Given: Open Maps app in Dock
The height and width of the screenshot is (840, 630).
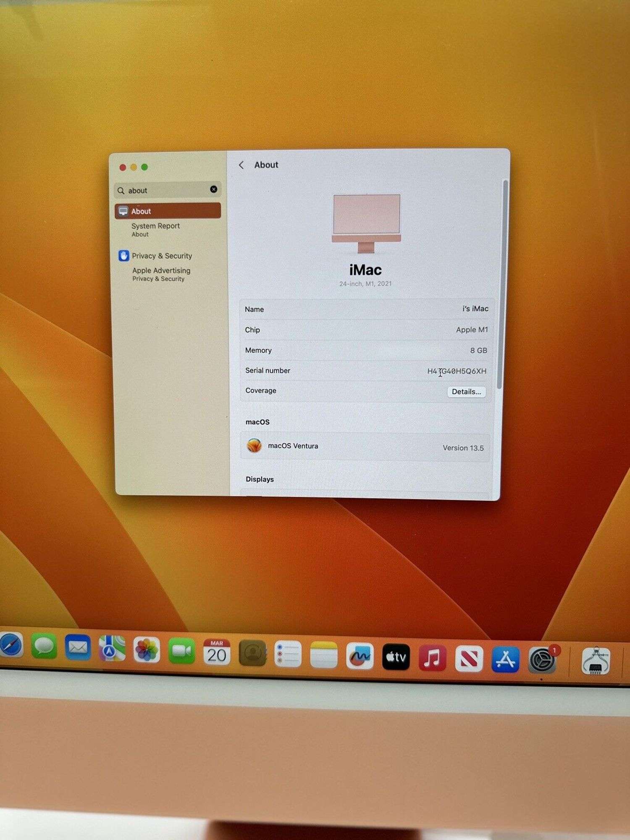Looking at the screenshot, I should pos(112,648).
